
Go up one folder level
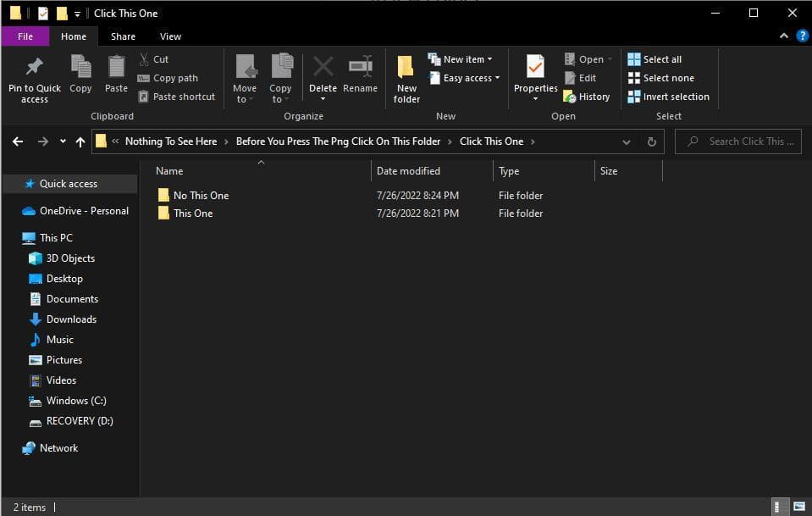80,141
